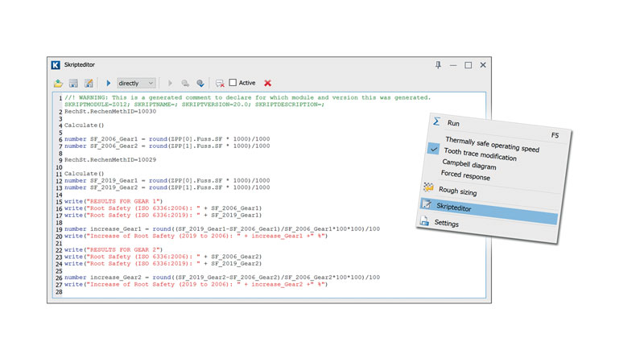Click the 'Calculate()' text on line 11
The height and width of the screenshot is (362, 644).
tap(85, 174)
